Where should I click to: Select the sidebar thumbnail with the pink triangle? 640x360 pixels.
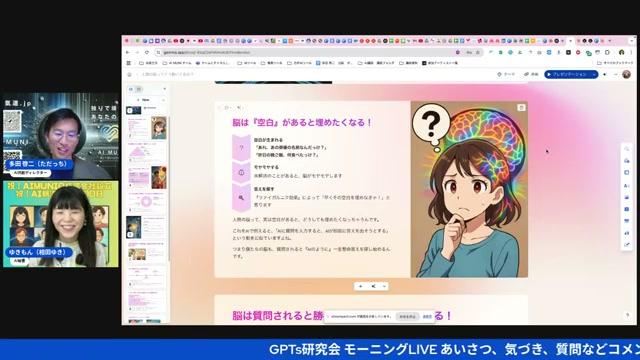(x=147, y=153)
